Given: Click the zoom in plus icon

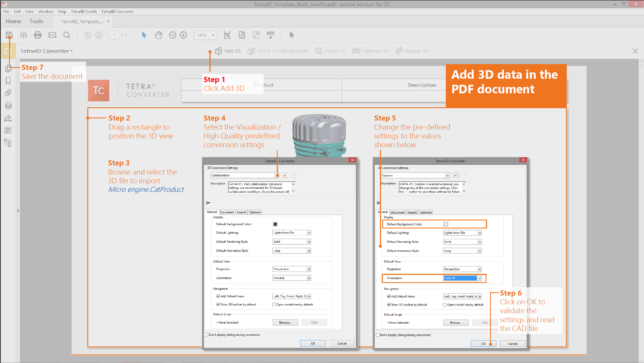Looking at the screenshot, I should 183,35.
